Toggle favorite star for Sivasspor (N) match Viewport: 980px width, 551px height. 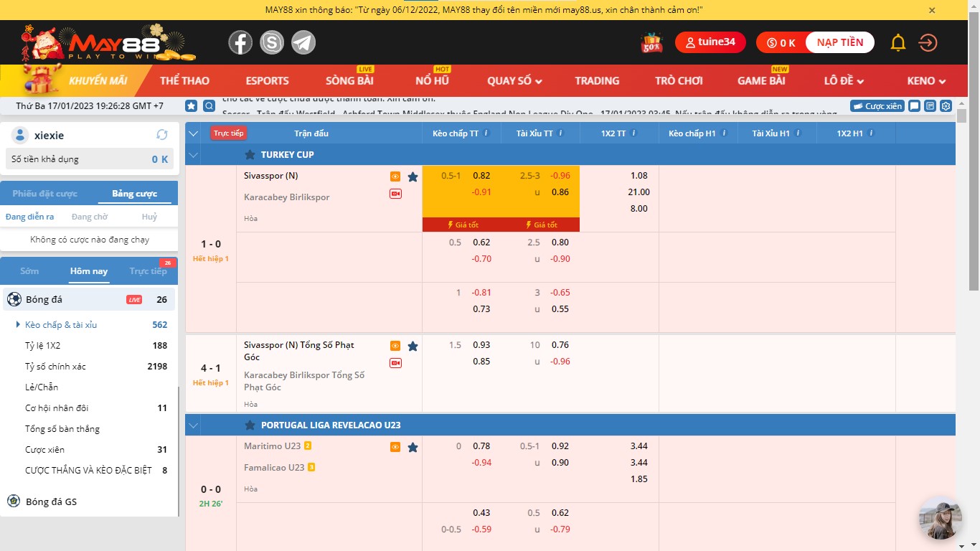413,176
